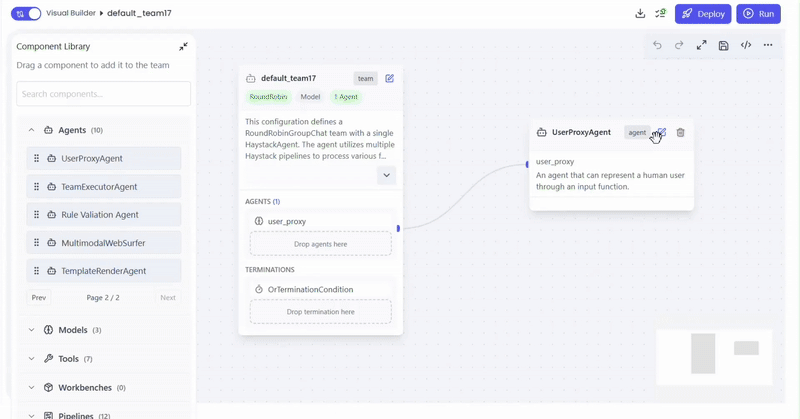The height and width of the screenshot is (419, 800).
Task: Select the MultimodalWebSurfer component
Action: (x=104, y=243)
